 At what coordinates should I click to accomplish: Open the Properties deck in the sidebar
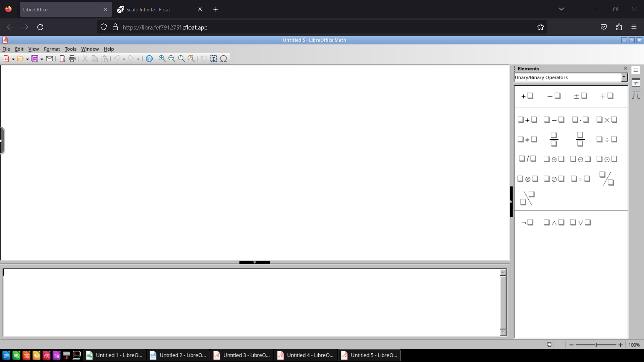[x=636, y=83]
